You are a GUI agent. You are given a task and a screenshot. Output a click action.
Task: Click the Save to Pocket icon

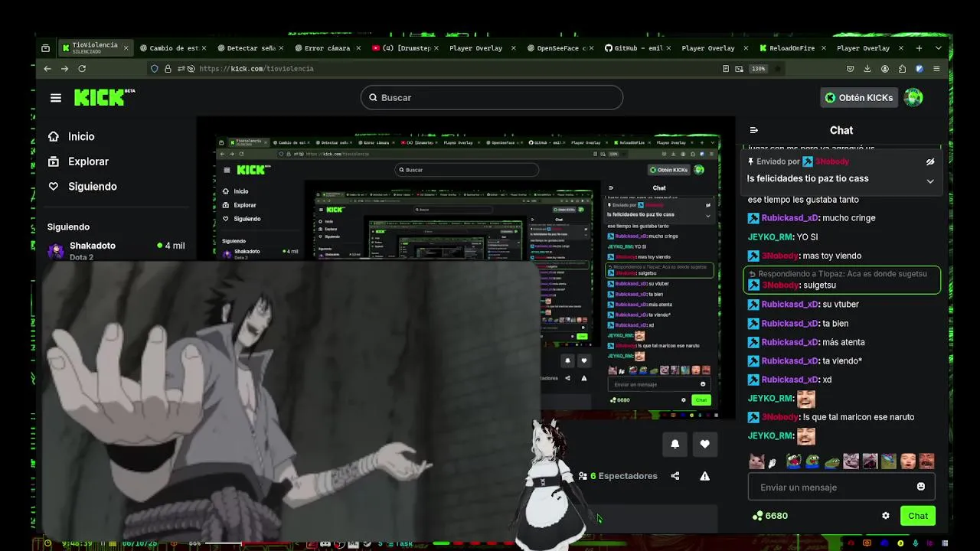[850, 69]
